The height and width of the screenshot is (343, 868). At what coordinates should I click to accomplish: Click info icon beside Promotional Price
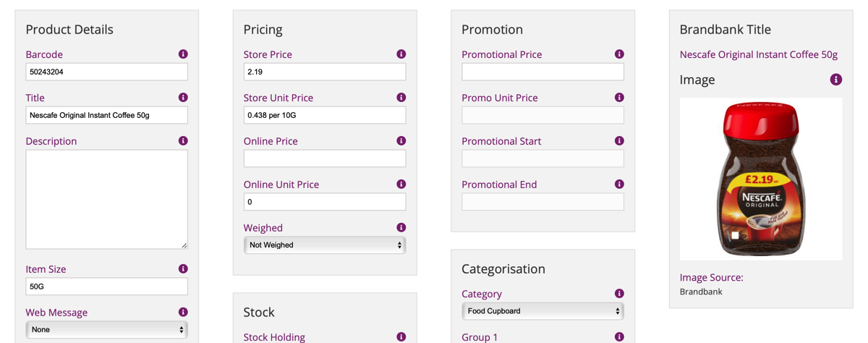[619, 54]
